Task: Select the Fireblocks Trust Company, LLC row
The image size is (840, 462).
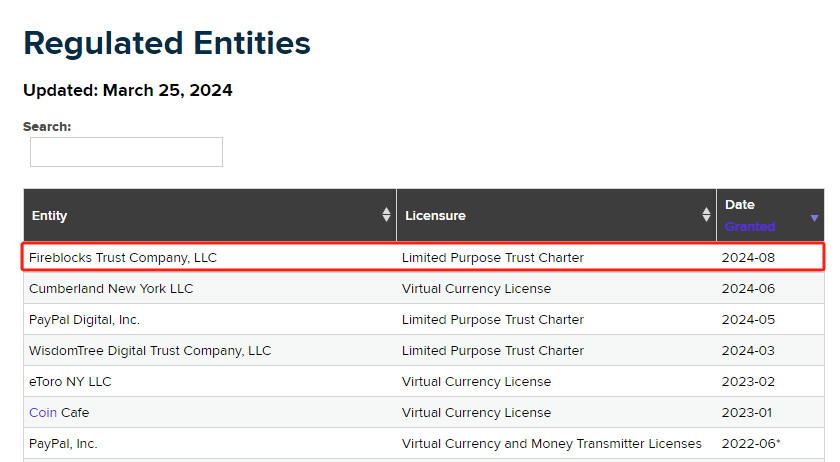Action: coord(122,257)
